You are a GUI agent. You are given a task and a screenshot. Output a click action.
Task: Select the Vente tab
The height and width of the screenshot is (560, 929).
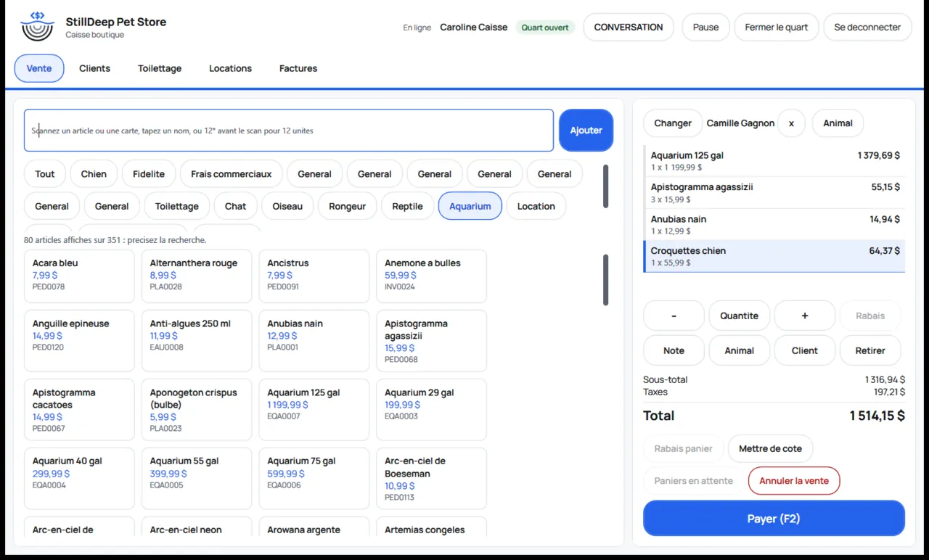(x=39, y=68)
